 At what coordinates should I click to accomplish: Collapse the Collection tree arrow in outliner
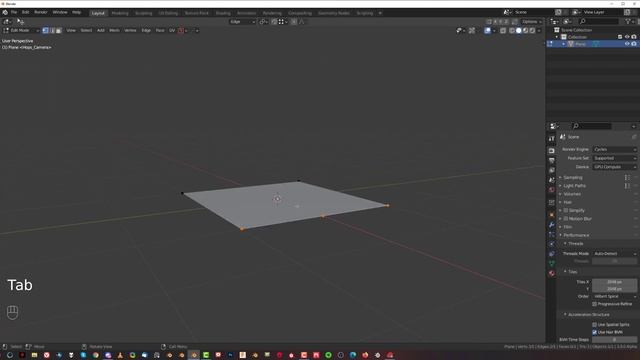point(557,37)
